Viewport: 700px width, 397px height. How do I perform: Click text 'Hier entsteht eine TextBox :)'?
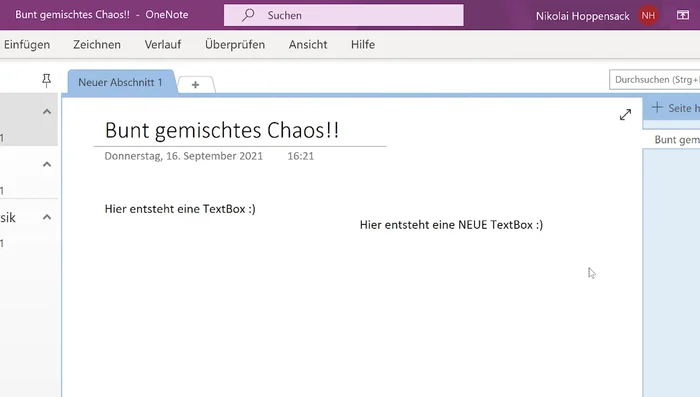click(x=180, y=209)
